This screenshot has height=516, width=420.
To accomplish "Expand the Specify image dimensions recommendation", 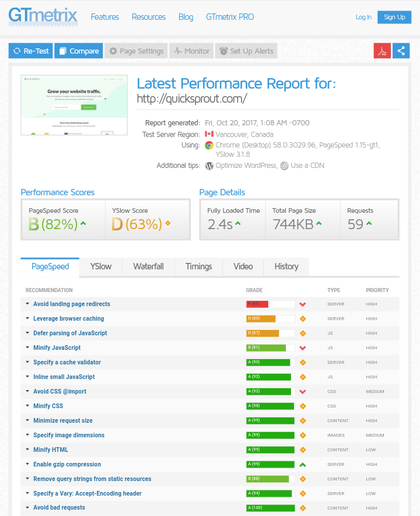I will click(x=69, y=436).
